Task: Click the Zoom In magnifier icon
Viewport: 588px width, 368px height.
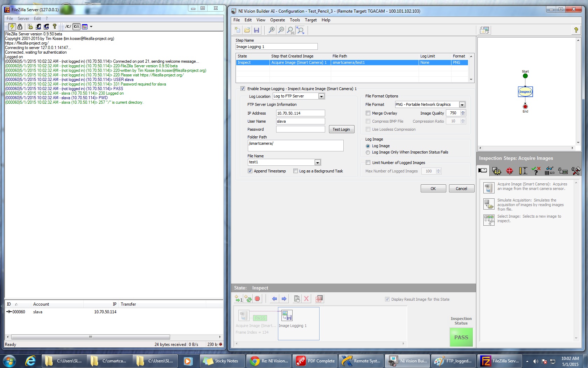Action: 272,30
